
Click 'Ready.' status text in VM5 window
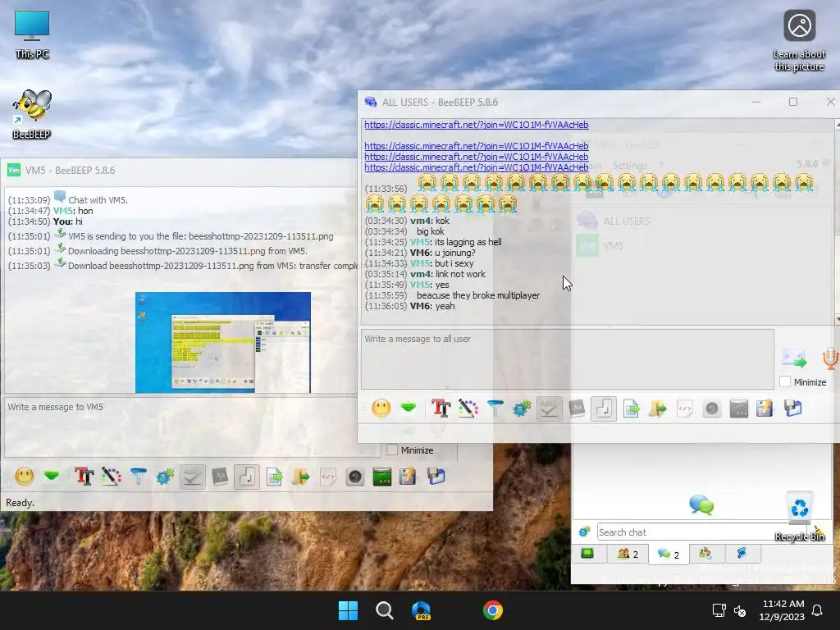[x=20, y=503]
